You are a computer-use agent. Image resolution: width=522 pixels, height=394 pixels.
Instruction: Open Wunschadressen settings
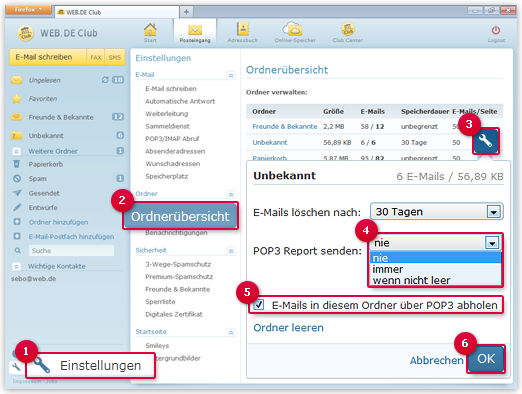tap(173, 163)
